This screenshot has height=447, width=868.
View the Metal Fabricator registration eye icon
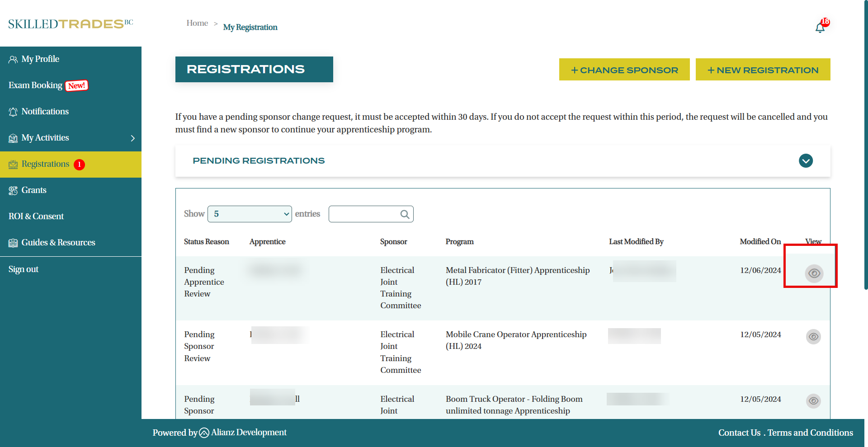click(814, 273)
